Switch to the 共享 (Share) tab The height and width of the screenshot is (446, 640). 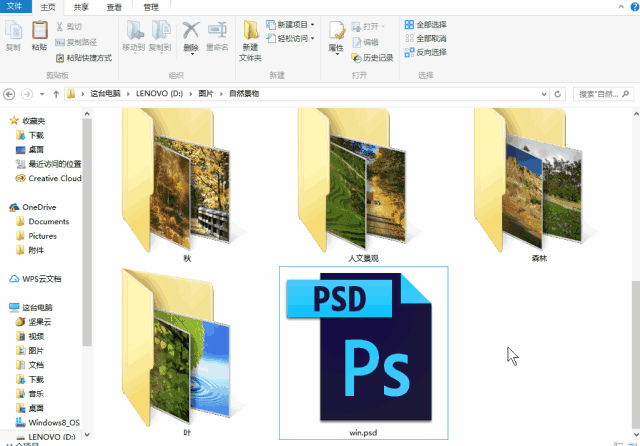pyautogui.click(x=81, y=7)
